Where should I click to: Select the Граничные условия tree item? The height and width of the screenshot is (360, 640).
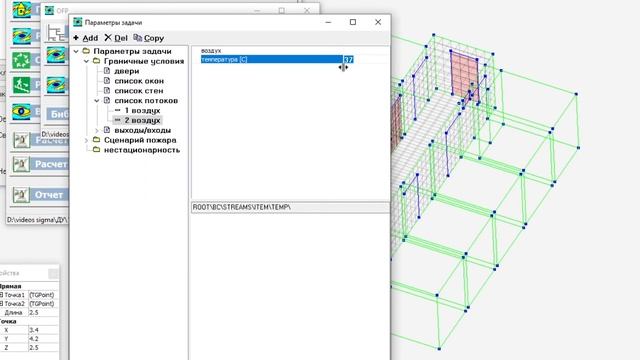tap(144, 61)
